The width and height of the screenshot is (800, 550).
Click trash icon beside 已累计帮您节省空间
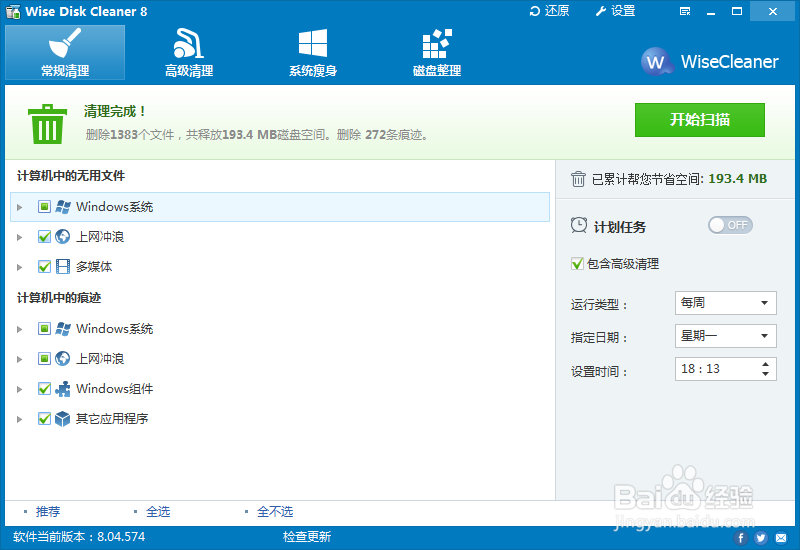tap(578, 179)
